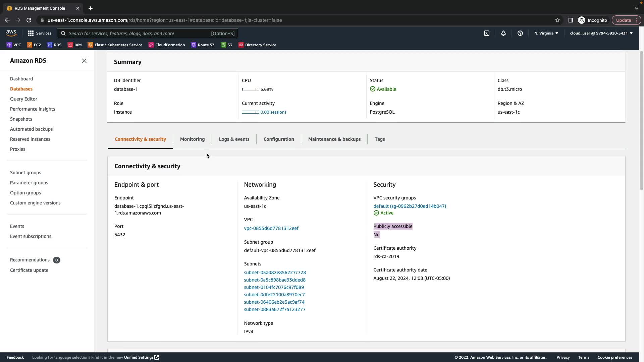Screen dimensions: 644x362
Task: Open AWS CloudShell icon in header
Action: pos(487,33)
